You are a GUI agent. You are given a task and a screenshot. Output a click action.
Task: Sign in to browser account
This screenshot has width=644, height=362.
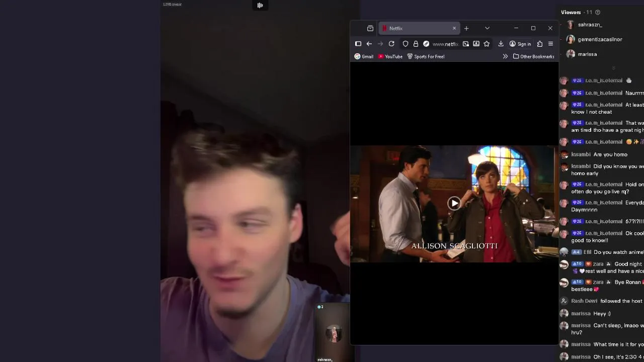pyautogui.click(x=520, y=44)
